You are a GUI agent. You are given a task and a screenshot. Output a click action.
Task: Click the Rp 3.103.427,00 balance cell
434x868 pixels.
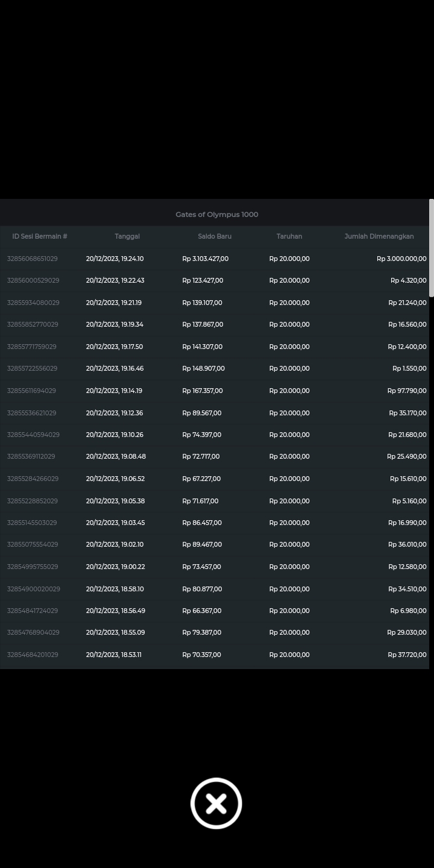point(206,259)
